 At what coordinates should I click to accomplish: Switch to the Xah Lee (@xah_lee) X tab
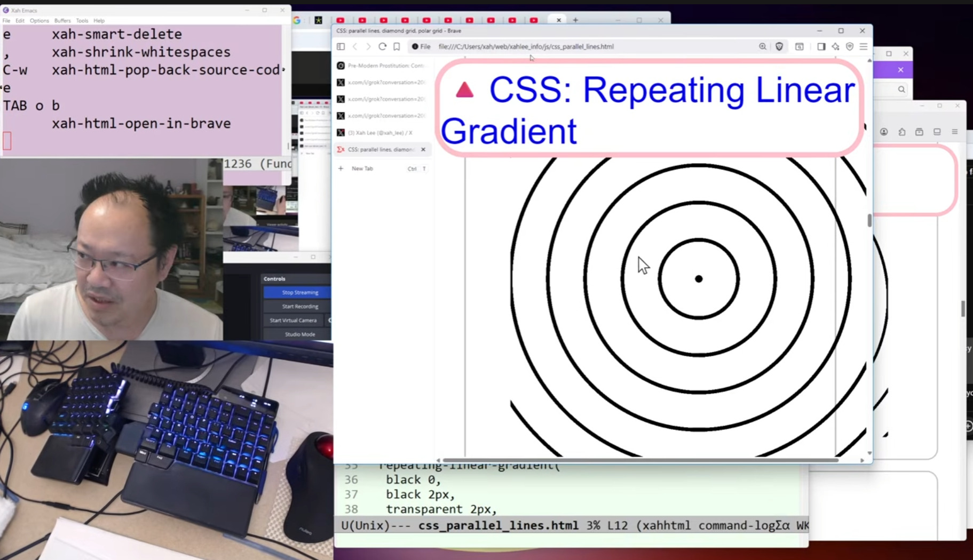point(382,132)
